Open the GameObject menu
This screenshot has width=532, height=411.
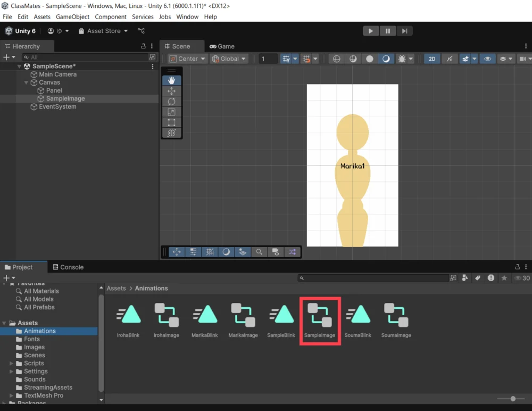click(x=72, y=17)
